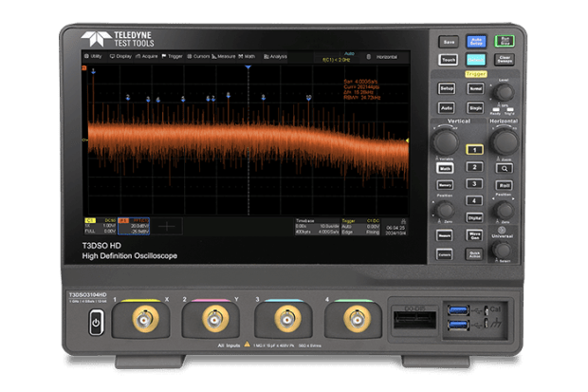Tap the blue trigger position triangle marker
588x392 pixels.
[248, 67]
